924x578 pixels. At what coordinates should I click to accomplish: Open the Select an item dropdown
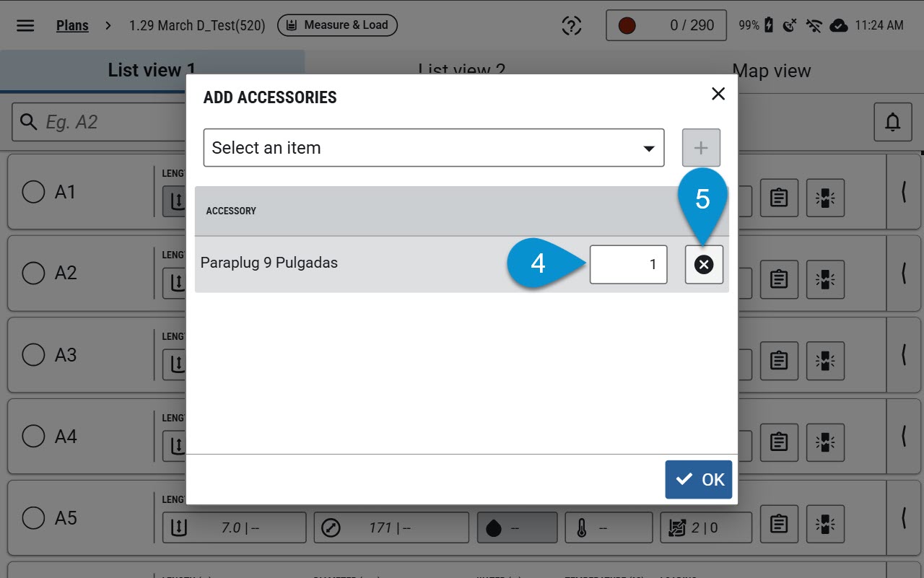(x=434, y=148)
